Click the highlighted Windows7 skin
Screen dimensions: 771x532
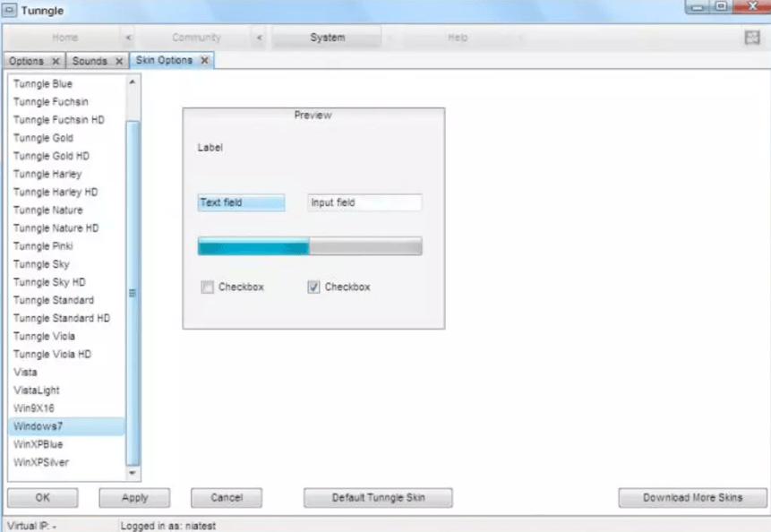tap(67, 426)
